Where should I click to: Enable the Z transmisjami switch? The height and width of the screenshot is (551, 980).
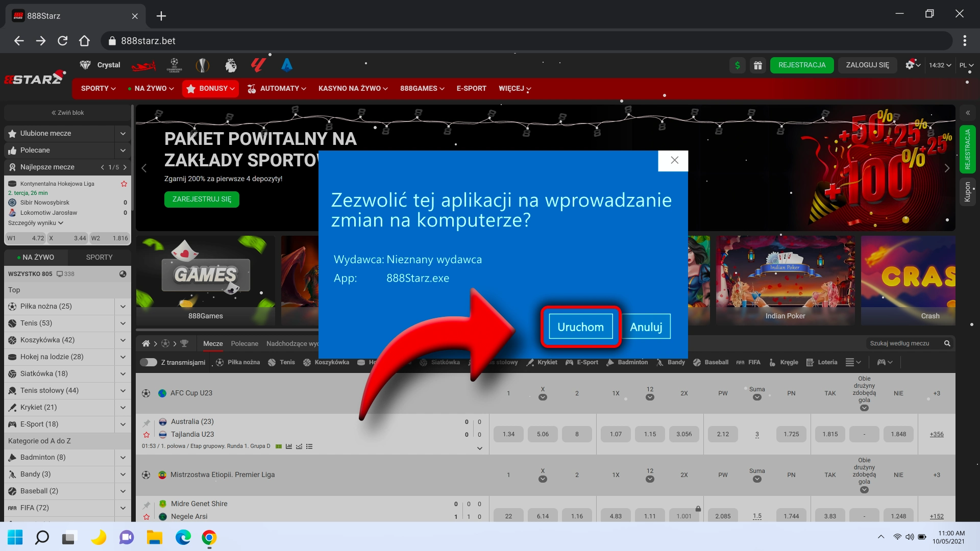pyautogui.click(x=149, y=362)
